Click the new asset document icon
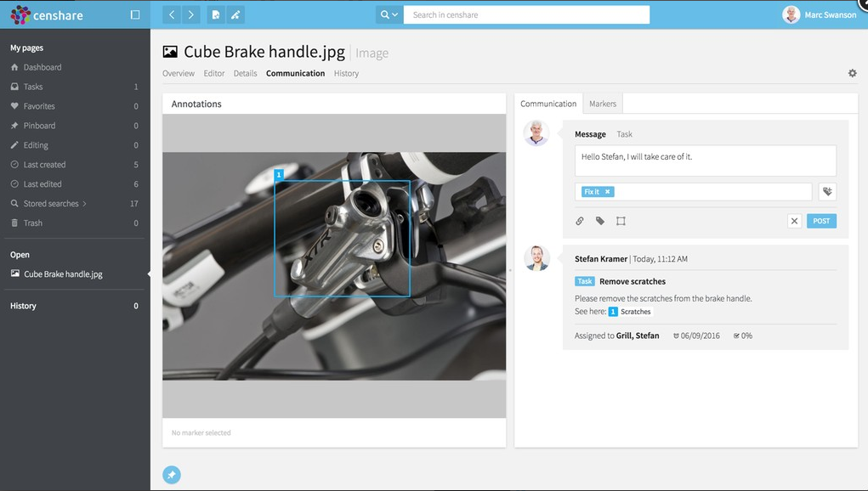868x491 pixels. click(x=216, y=14)
